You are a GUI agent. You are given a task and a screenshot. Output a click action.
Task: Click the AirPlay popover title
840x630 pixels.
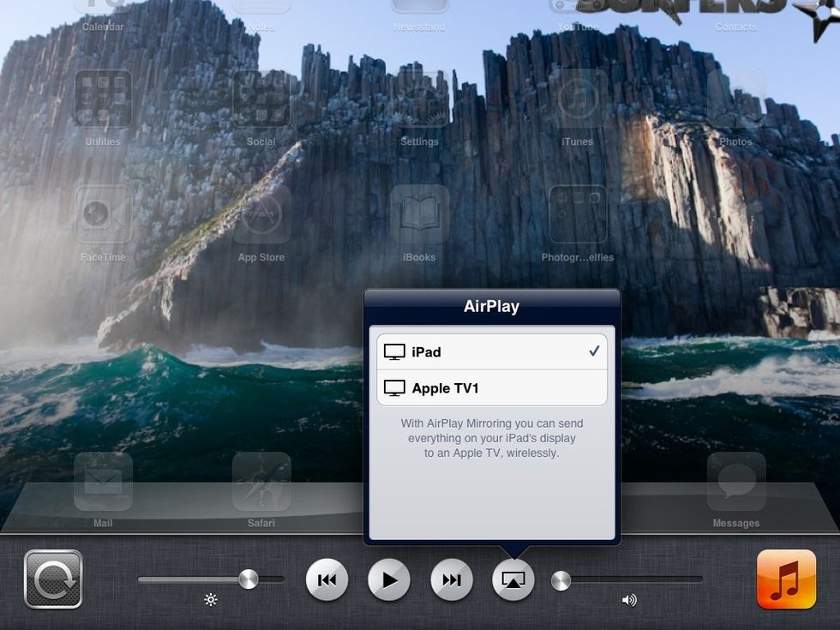pyautogui.click(x=492, y=307)
